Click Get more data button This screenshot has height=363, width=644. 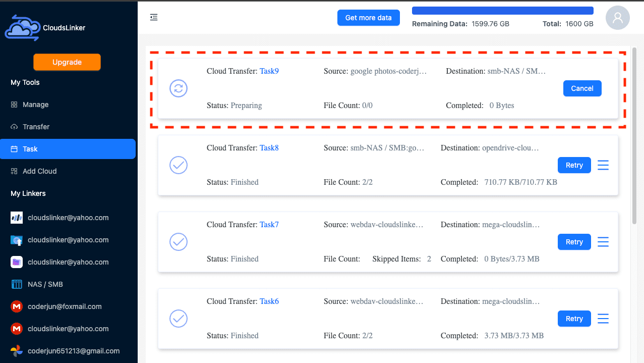[x=368, y=18]
